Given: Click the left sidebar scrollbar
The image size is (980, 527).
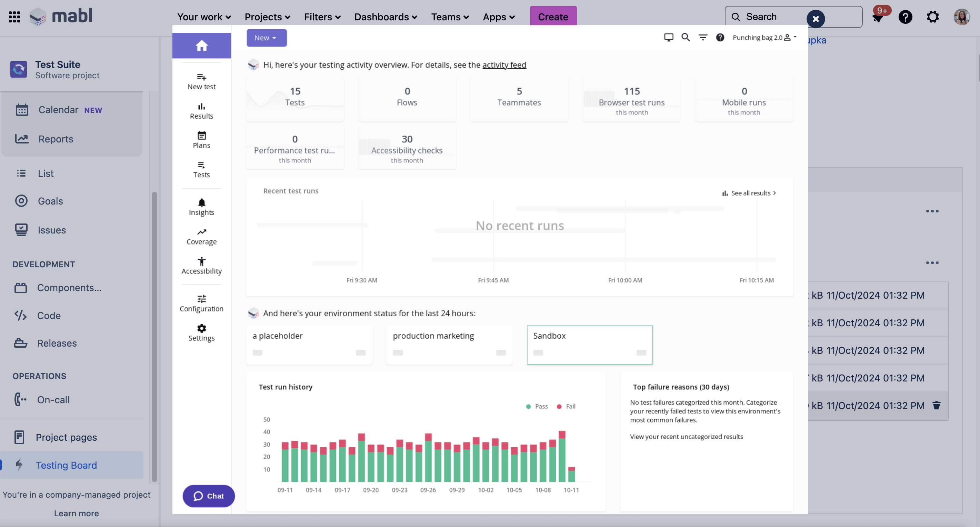Looking at the screenshot, I should point(154,337).
